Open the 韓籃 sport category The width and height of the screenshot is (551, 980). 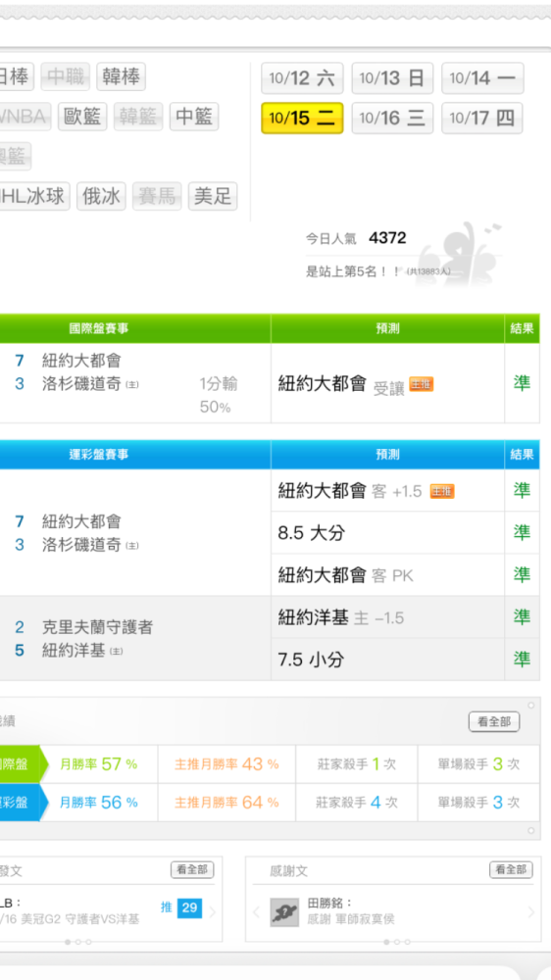138,117
